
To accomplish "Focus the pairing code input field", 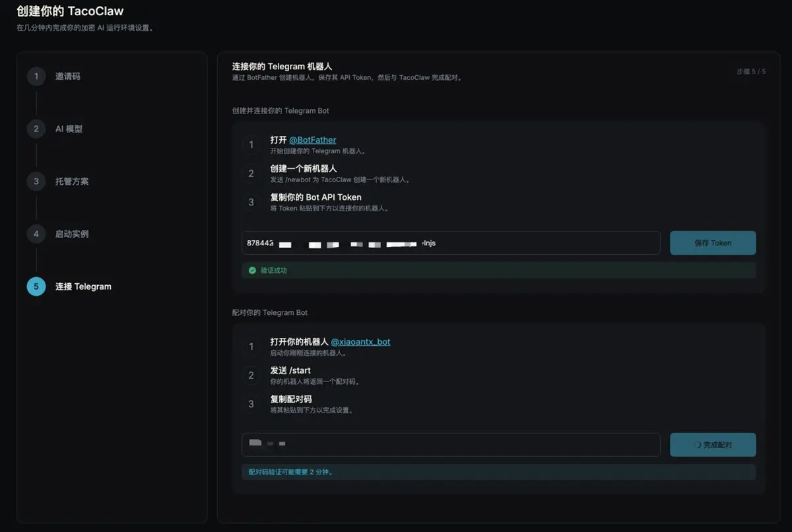I will (451, 445).
